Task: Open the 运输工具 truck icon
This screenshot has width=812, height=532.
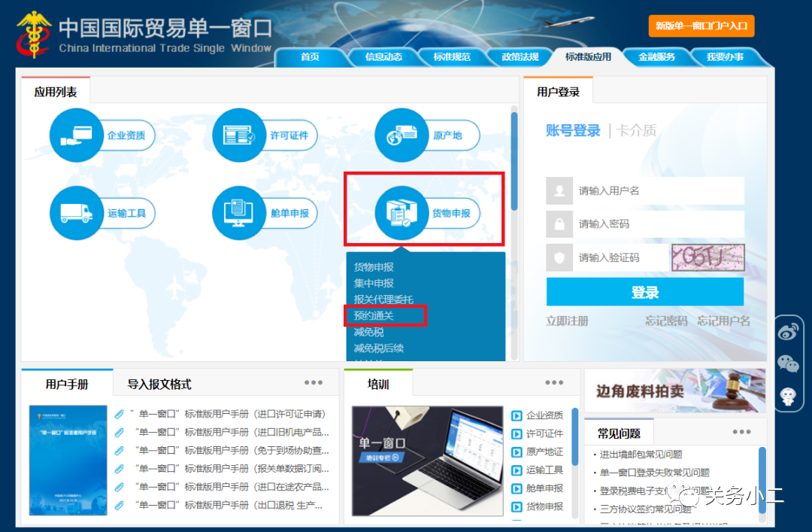Action: click(77, 213)
